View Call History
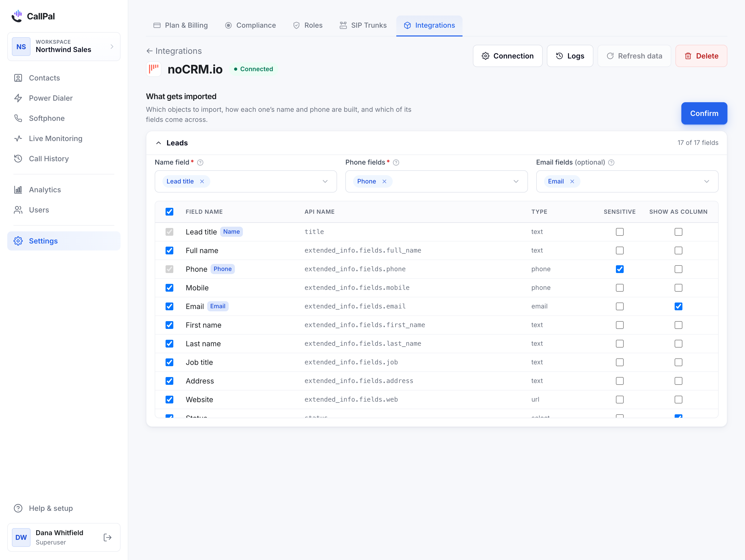Screen dimensions: 745x560 (x=64, y=159)
